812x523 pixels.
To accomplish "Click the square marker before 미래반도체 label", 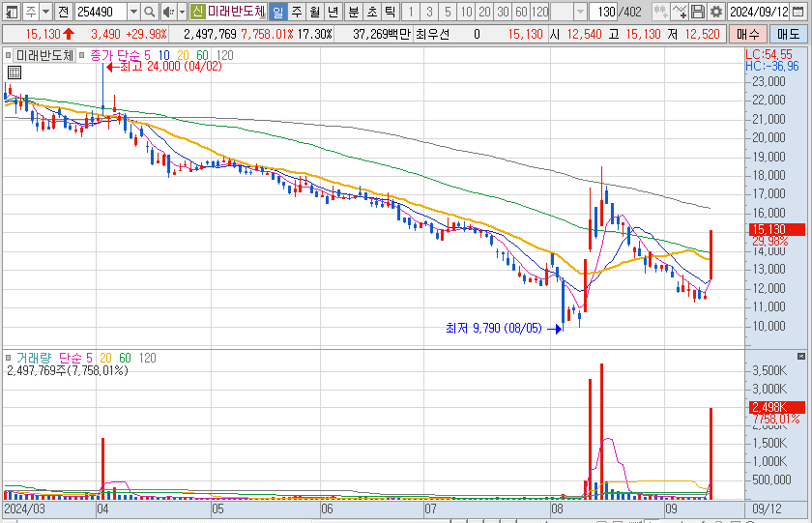I will coord(8,55).
